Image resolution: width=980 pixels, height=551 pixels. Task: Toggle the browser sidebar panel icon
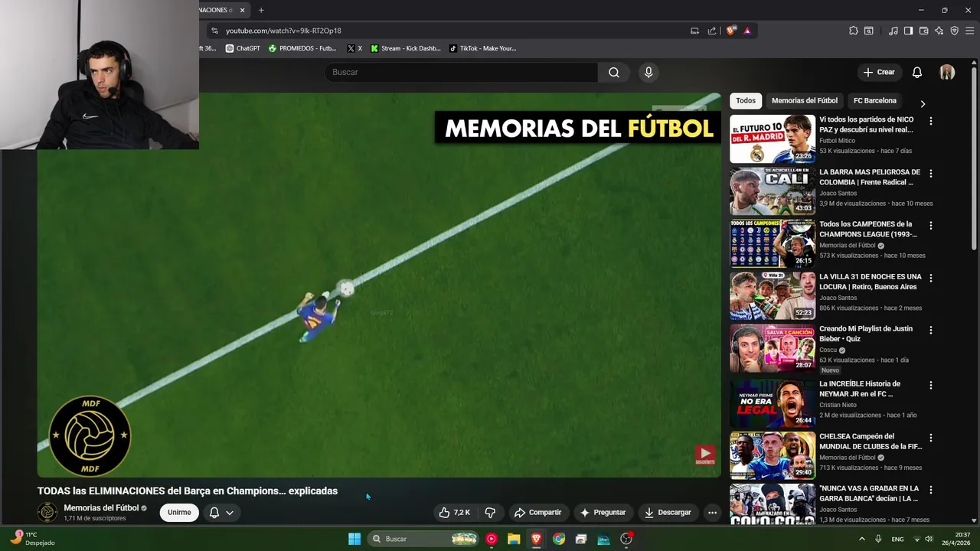pyautogui.click(x=908, y=31)
